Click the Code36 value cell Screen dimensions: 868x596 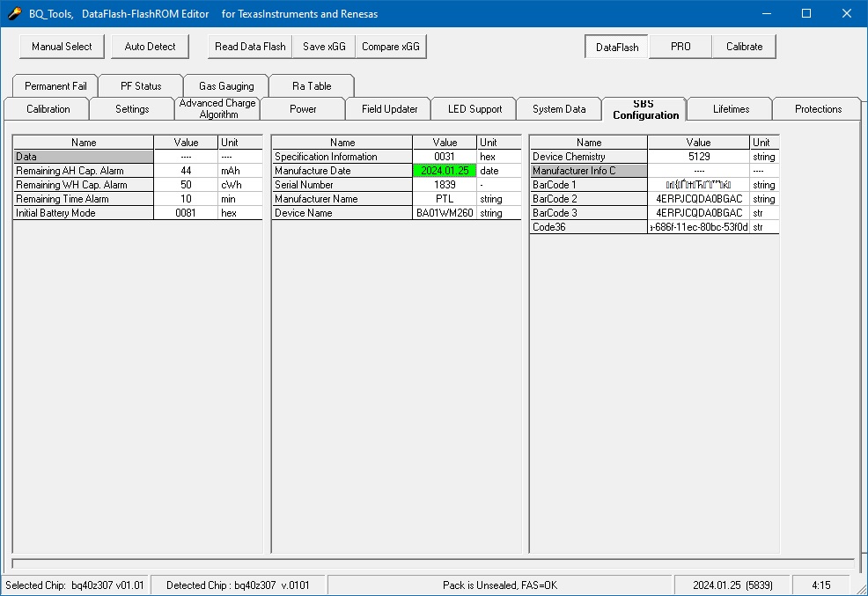699,227
